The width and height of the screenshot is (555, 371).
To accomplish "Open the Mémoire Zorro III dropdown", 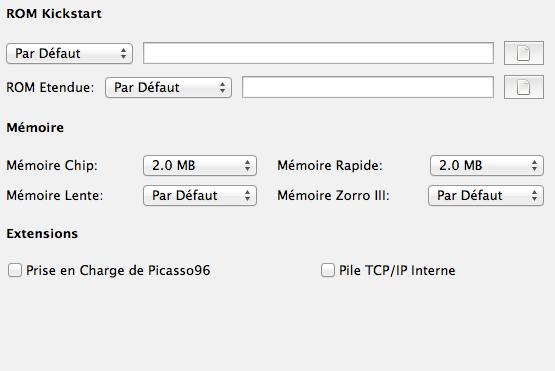I will point(486,195).
